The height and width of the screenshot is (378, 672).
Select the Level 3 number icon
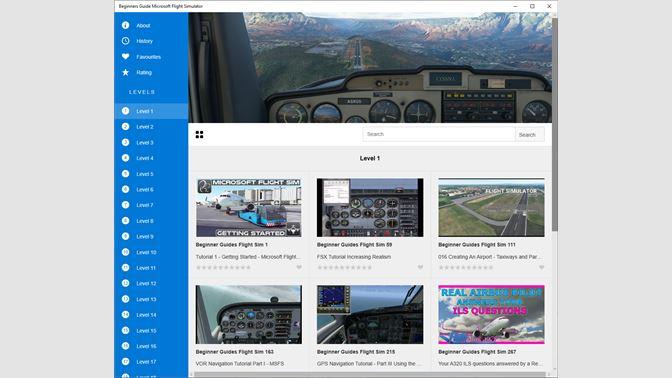point(125,142)
